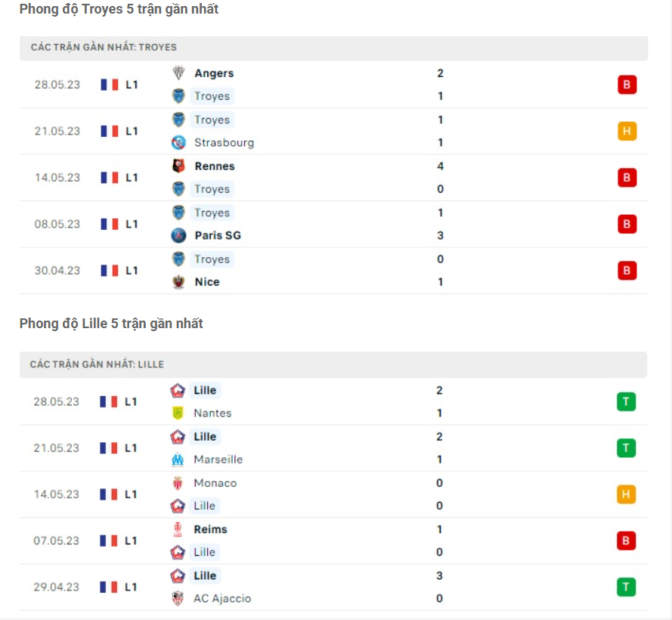Screen dimensions: 672x620
Task: Click the Marseille club crest icon
Action: (x=176, y=459)
